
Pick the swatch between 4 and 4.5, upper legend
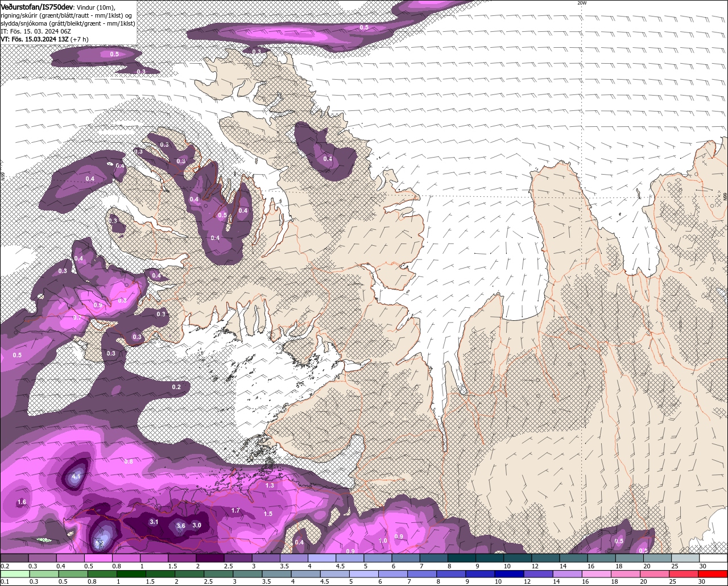click(322, 558)
